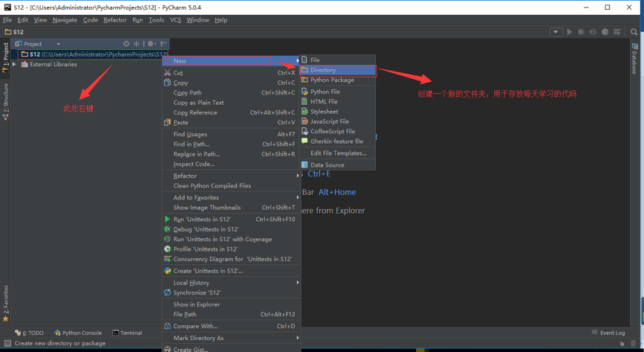Toggle the Favorites side tool window

tap(5, 303)
